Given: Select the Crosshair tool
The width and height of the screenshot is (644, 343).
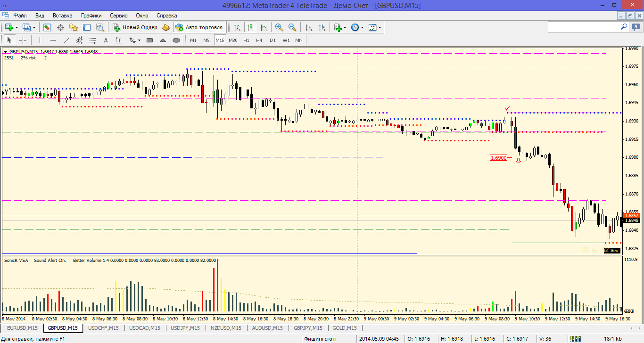Looking at the screenshot, I should pos(23,40).
